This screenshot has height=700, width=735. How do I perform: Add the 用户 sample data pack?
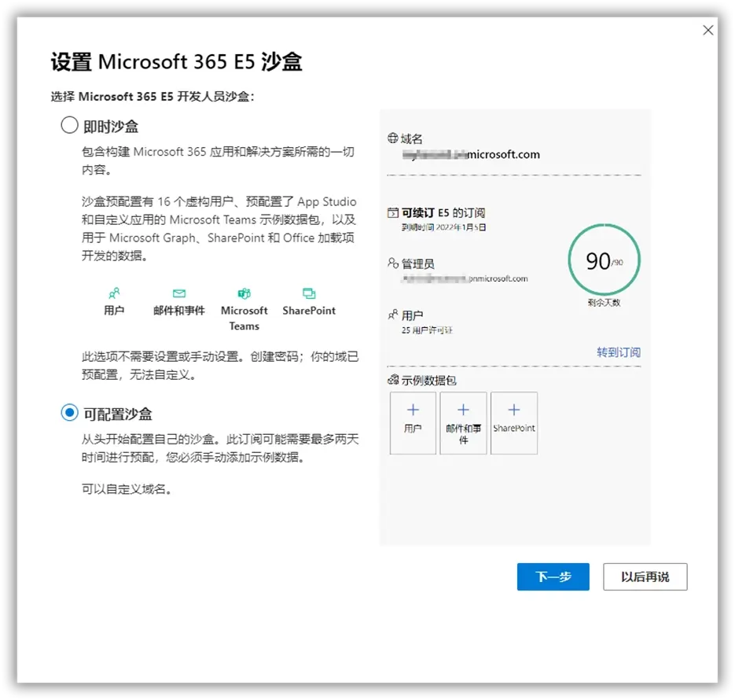tap(413, 423)
